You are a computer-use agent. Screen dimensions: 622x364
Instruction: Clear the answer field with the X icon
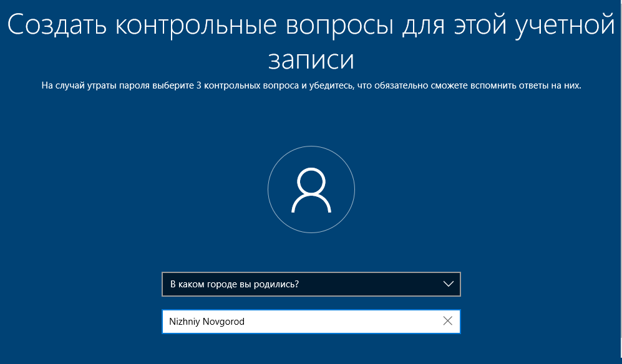pos(447,321)
